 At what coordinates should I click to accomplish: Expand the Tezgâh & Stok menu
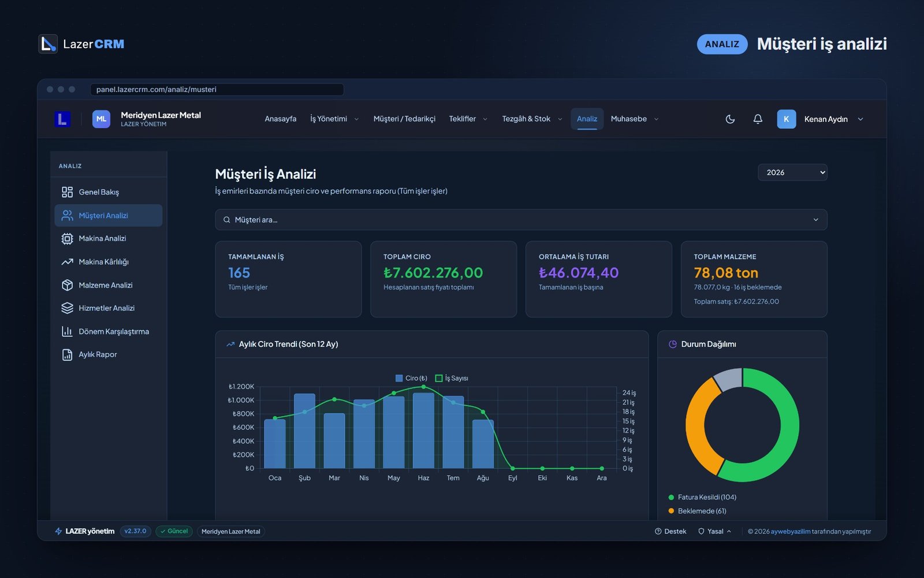[532, 119]
